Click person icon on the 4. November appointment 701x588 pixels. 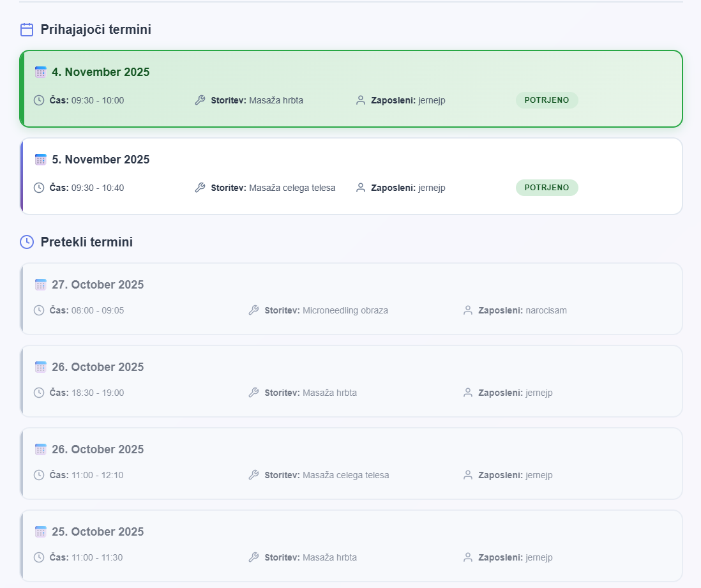click(x=361, y=100)
